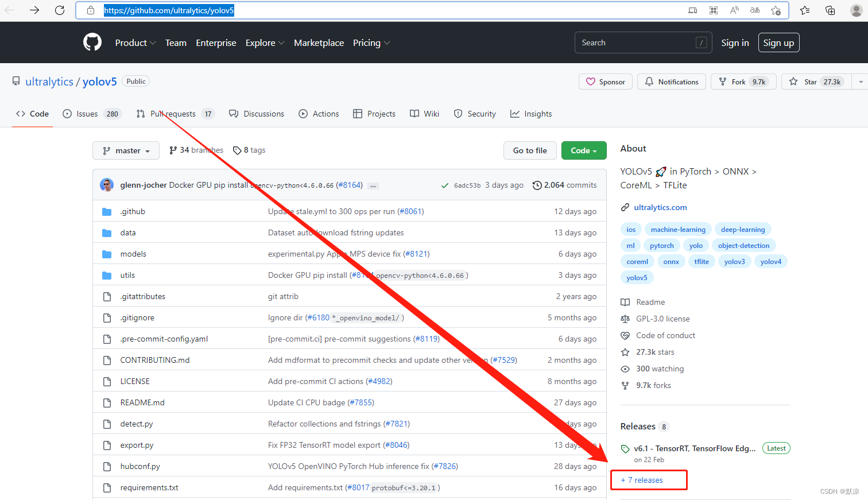Click the read aloud icon in address bar
Image resolution: width=868 pixels, height=500 pixels.
coord(734,10)
